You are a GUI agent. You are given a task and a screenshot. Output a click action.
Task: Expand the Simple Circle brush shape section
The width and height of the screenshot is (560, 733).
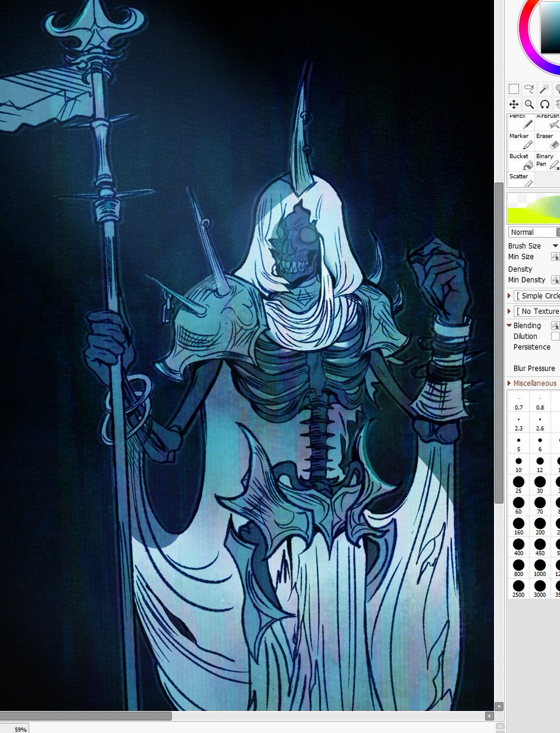[510, 296]
